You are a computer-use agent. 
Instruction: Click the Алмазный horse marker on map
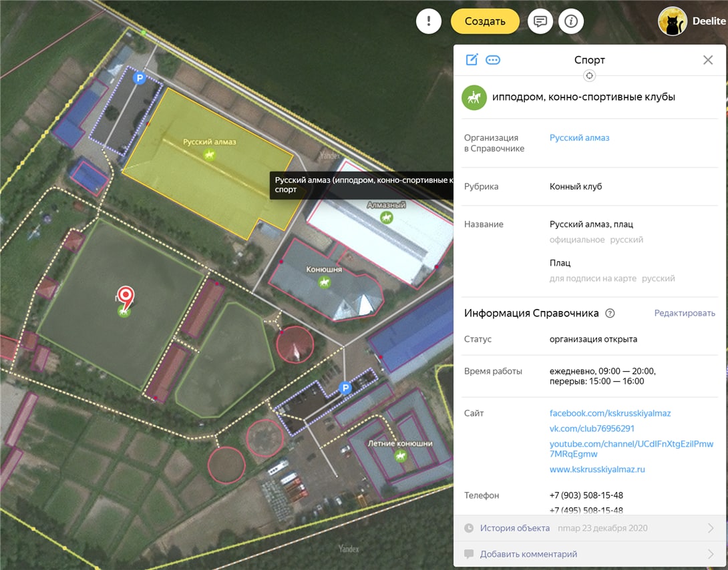click(x=386, y=217)
